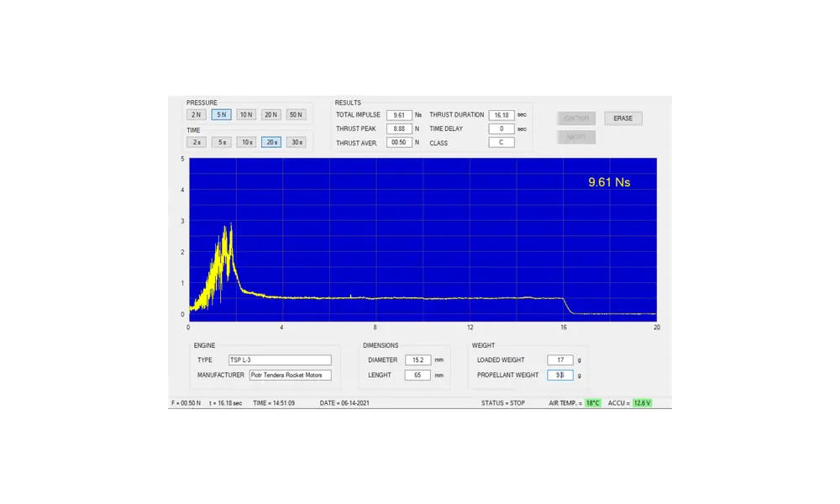The height and width of the screenshot is (504, 840).
Task: Click the Lenght field showing 65
Action: pos(417,375)
